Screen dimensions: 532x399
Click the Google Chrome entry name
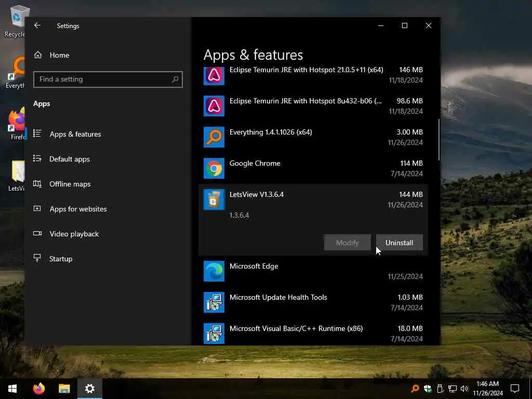coord(255,163)
